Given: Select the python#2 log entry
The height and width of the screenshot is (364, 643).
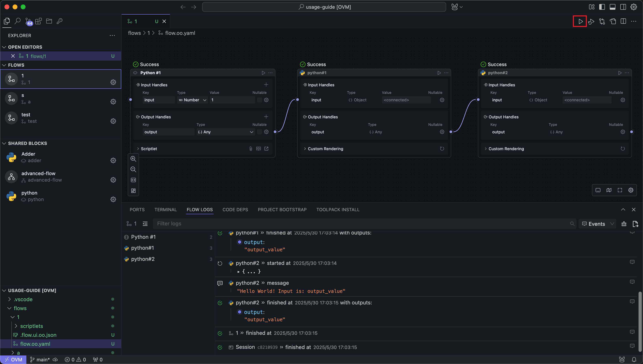Looking at the screenshot, I should click(x=143, y=259).
